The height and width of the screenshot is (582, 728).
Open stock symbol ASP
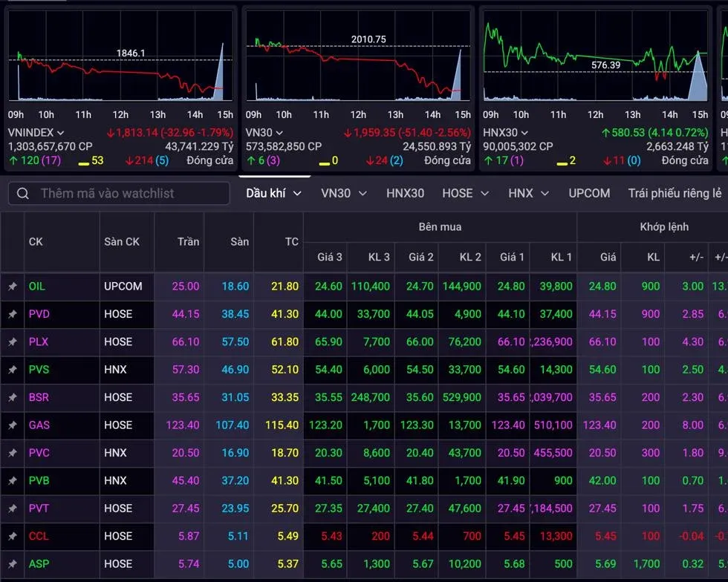[x=39, y=564]
